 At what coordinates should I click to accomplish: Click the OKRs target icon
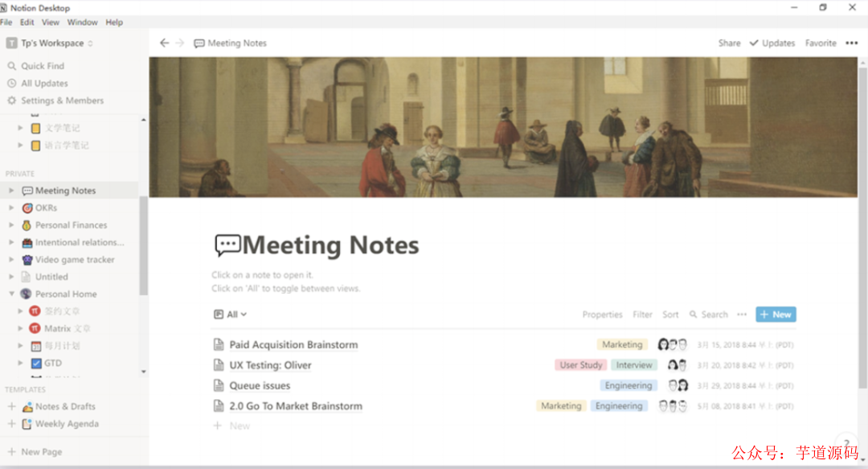click(27, 208)
